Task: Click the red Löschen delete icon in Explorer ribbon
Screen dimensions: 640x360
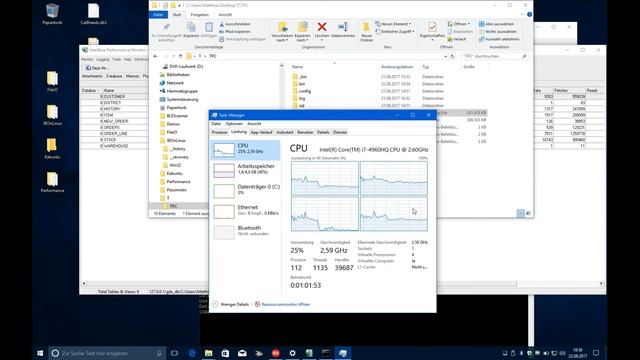Action: pyautogui.click(x=322, y=27)
